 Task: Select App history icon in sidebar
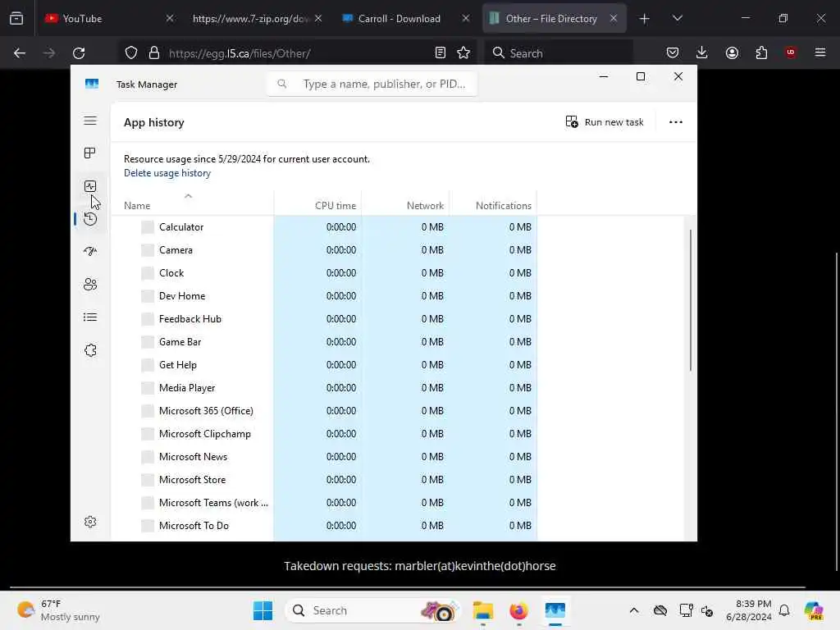90,218
